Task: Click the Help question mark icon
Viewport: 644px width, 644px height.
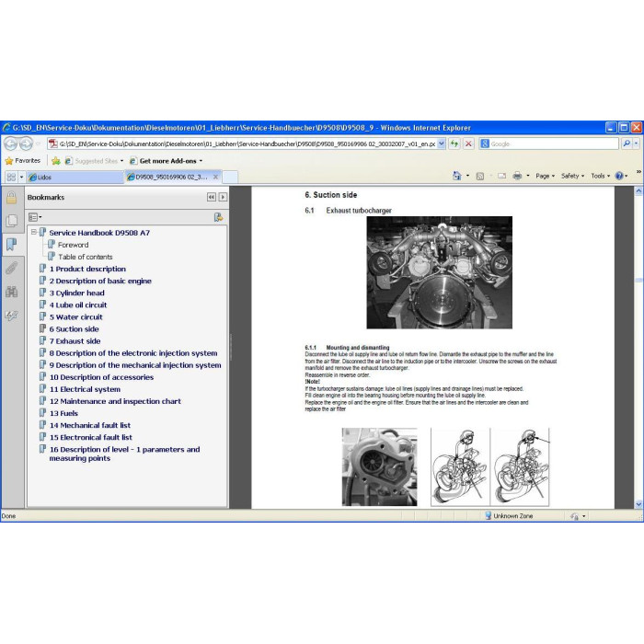Action: 619,176
